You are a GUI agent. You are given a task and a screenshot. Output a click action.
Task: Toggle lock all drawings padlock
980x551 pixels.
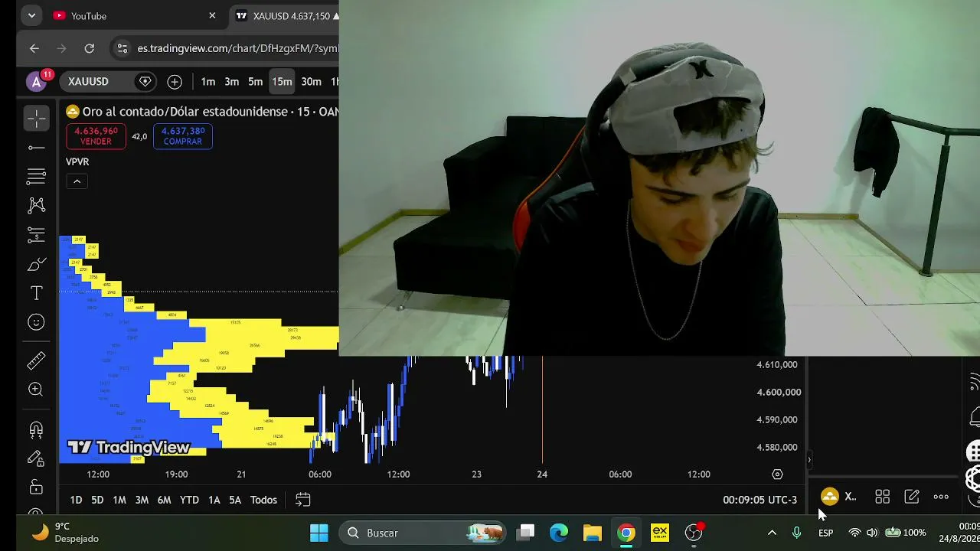[36, 487]
